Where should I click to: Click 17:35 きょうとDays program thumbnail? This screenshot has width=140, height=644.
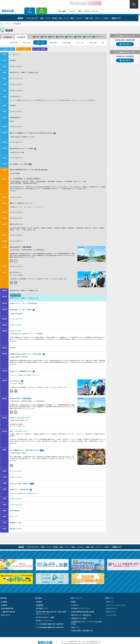click(91, 279)
